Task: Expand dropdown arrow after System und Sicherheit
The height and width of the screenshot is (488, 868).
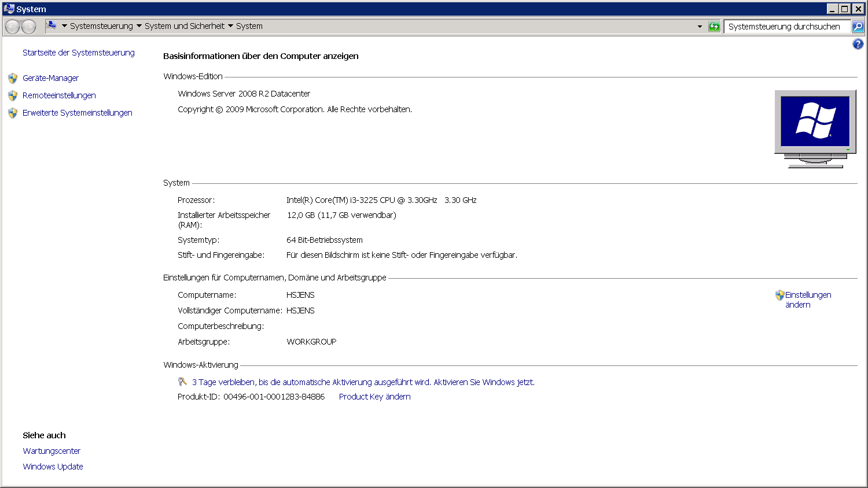Action: click(x=230, y=26)
